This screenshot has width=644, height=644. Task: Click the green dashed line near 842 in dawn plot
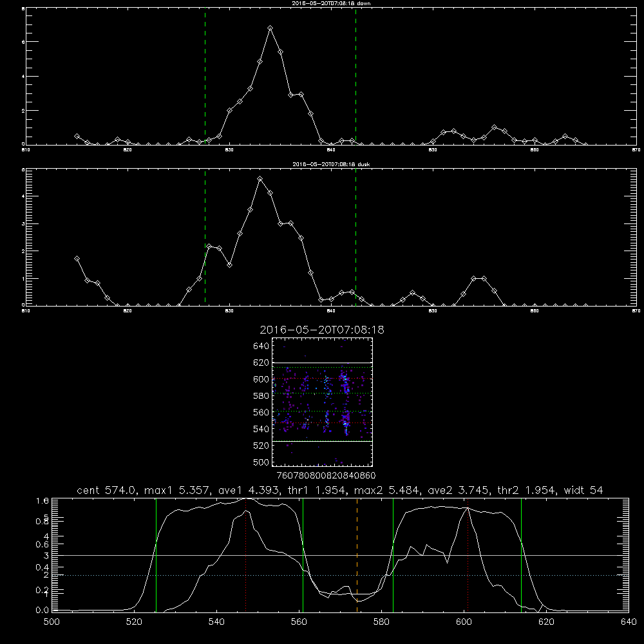coord(355,77)
